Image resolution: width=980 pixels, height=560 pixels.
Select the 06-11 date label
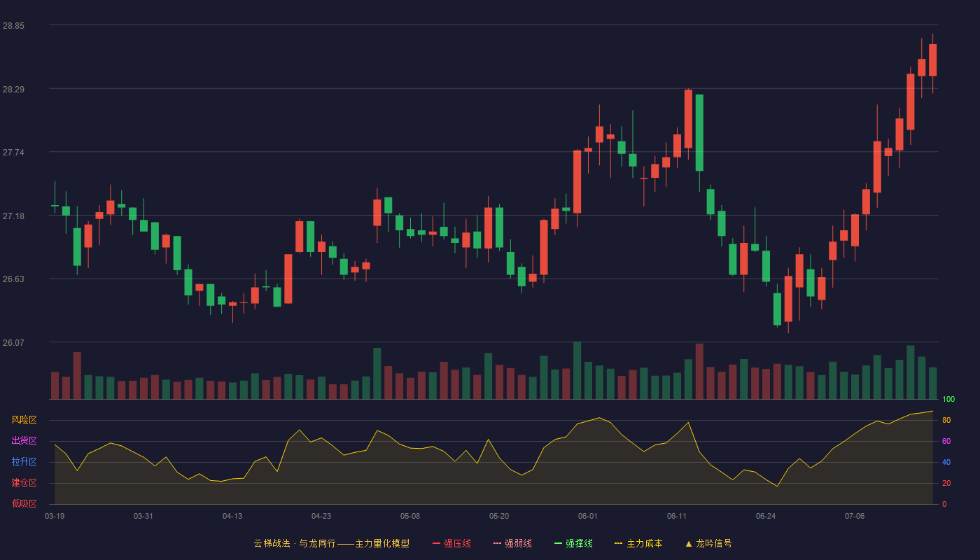[x=677, y=516]
